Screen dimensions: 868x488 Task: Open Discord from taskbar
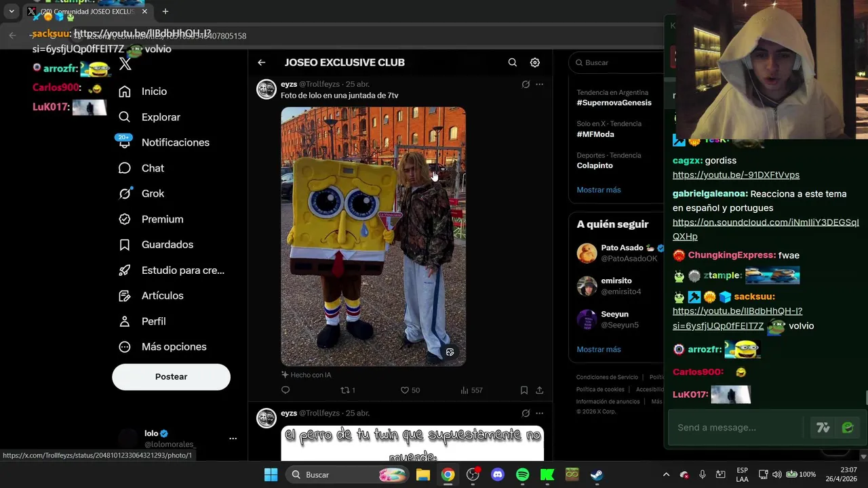pos(498,474)
